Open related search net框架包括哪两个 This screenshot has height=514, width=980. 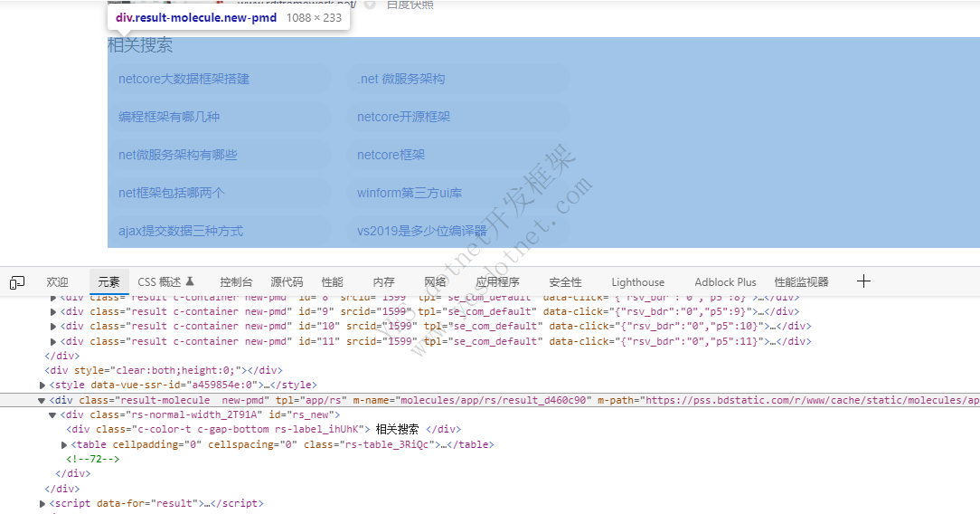pyautogui.click(x=171, y=194)
